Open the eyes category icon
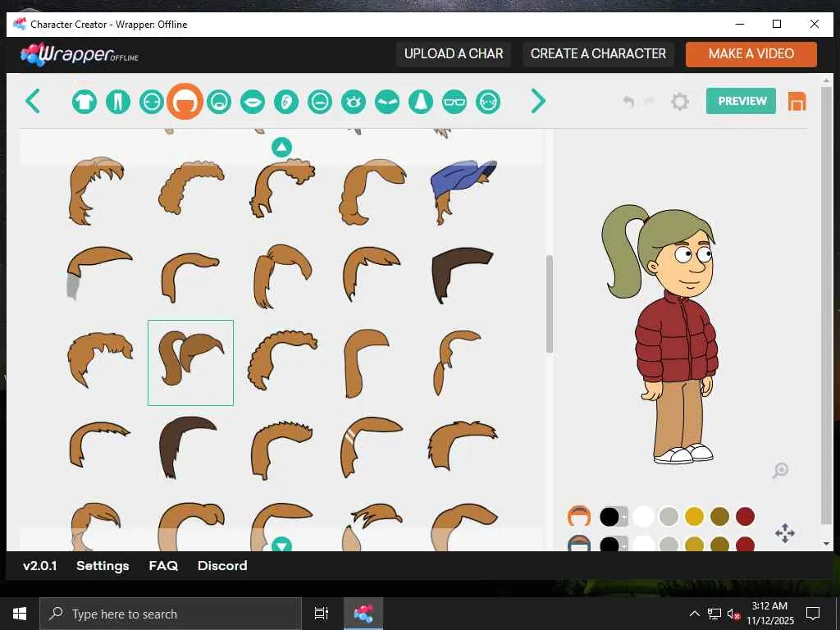The height and width of the screenshot is (630, 840). pos(354,101)
